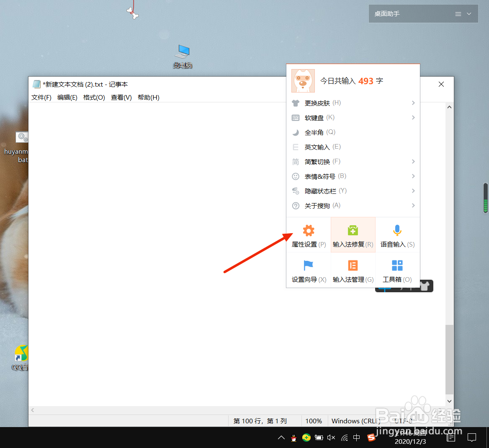Open the 桌面助手 dropdown chevron
This screenshot has width=489, height=448.
coord(469,13)
